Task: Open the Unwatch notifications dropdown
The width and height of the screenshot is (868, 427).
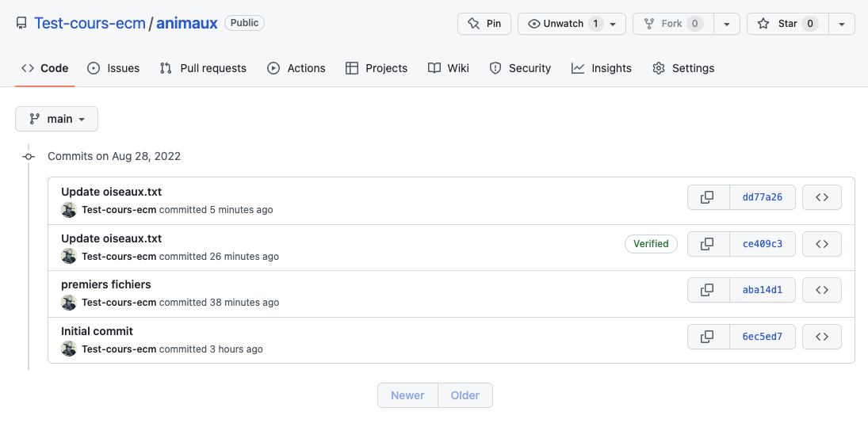Action: (572, 24)
